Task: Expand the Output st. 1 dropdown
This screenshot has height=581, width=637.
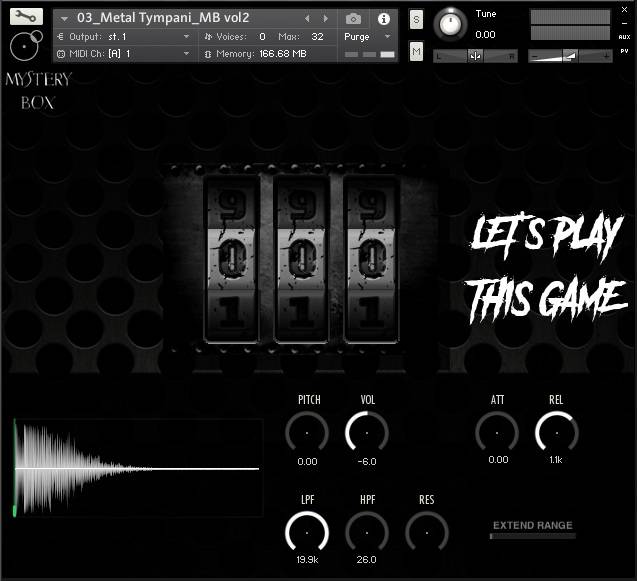Action: (x=186, y=36)
